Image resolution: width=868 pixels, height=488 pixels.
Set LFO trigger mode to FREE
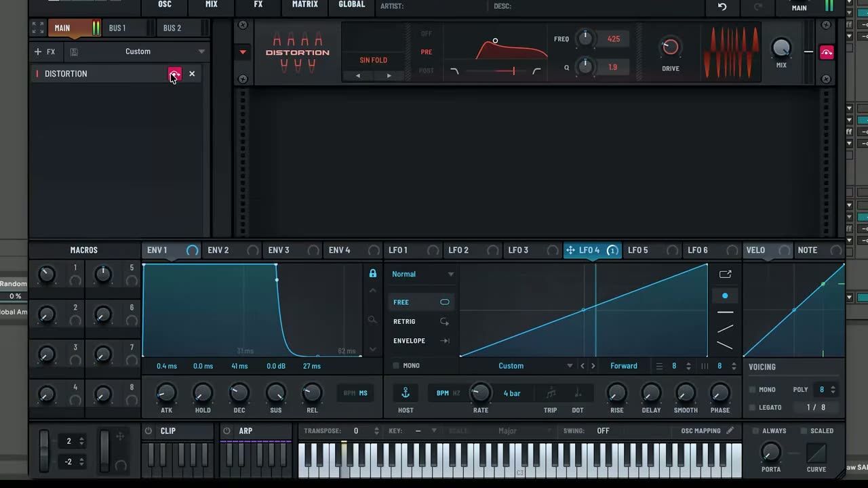pos(420,302)
